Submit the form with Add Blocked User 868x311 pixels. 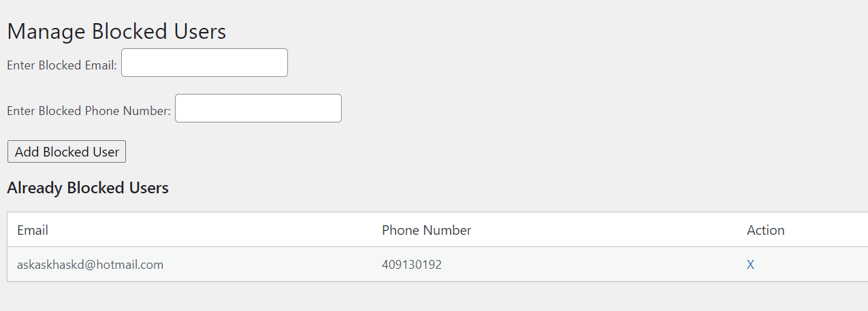pyautogui.click(x=67, y=152)
